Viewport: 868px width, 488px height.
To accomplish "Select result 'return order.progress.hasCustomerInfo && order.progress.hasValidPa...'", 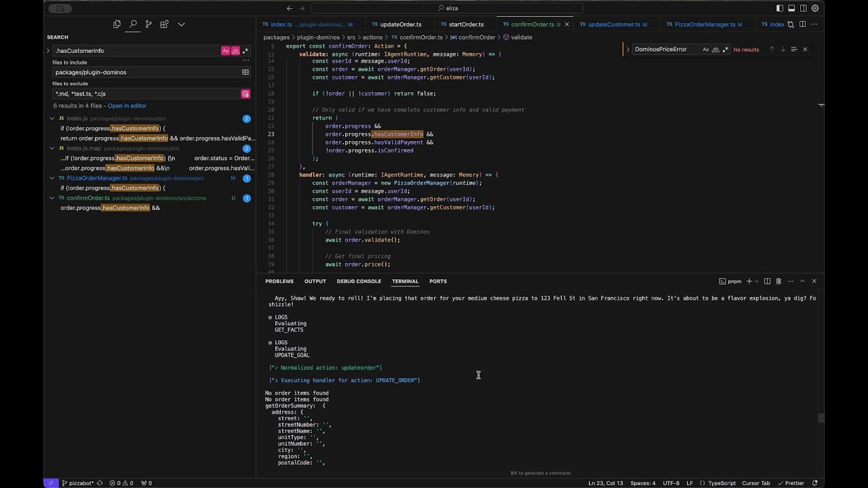I will pos(157,138).
